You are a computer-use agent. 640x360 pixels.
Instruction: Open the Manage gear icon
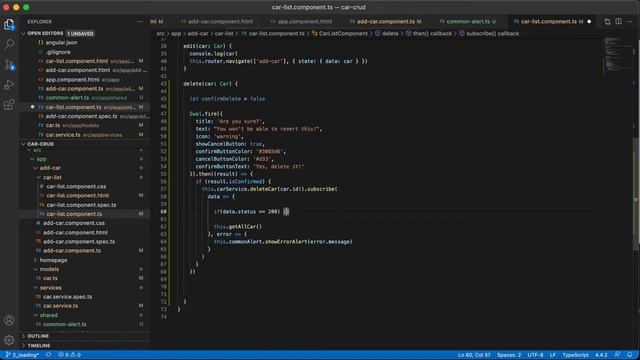pyautogui.click(x=9, y=340)
